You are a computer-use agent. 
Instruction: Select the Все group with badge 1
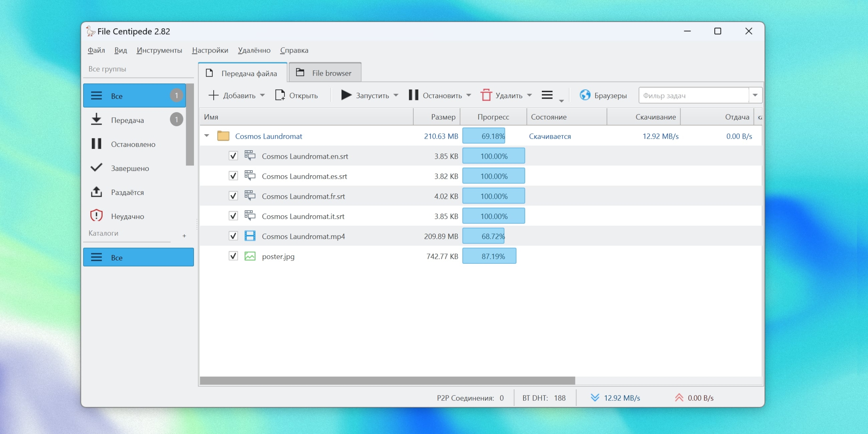point(135,96)
